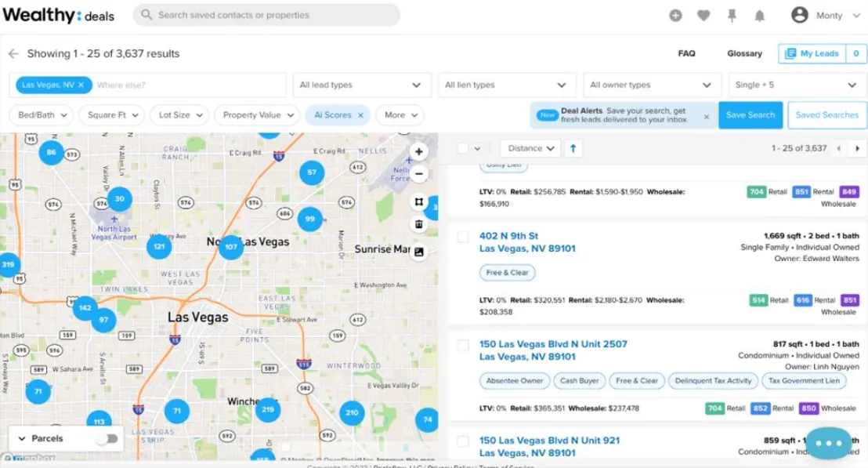
Task: Open the FAQ page
Action: coord(686,54)
